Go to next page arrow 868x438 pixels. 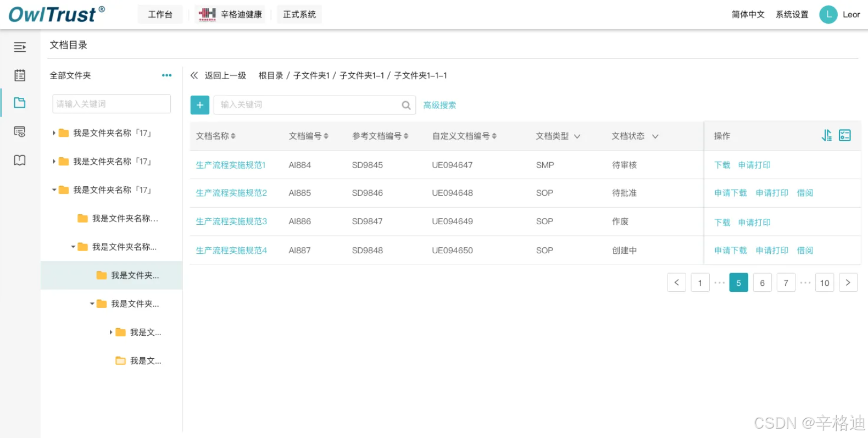[x=848, y=282]
